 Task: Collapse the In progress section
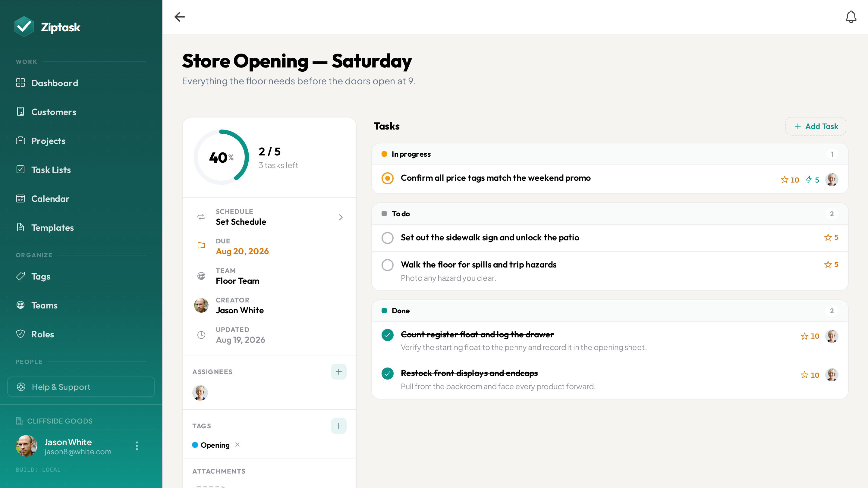coord(610,154)
